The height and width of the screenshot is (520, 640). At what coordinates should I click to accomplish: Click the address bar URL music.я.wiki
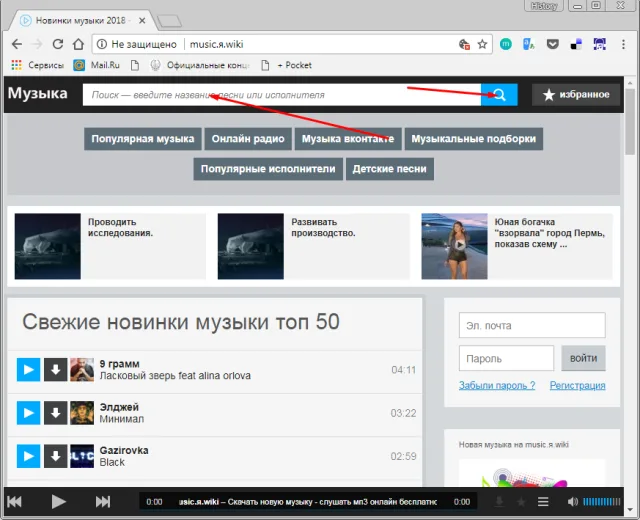[216, 44]
